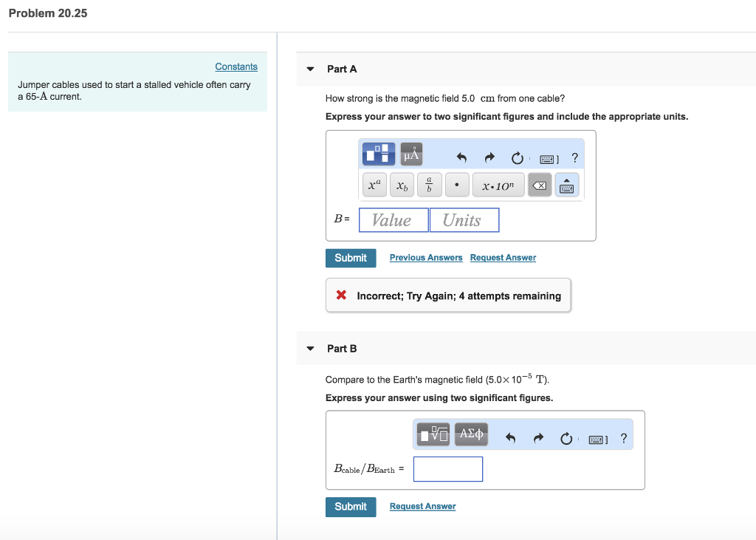
Task: Redo entry in Part A toolbar
Action: click(489, 157)
